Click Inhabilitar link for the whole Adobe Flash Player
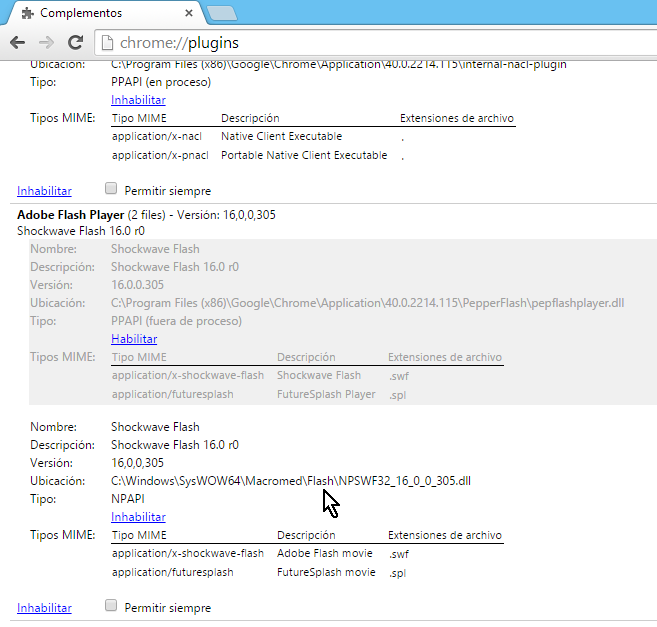The width and height of the screenshot is (657, 627). tap(44, 608)
